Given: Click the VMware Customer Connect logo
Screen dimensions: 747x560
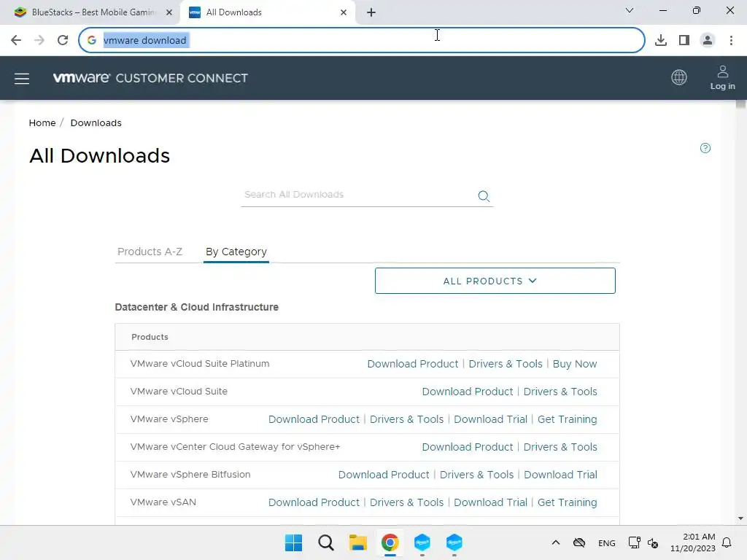Looking at the screenshot, I should tap(150, 78).
